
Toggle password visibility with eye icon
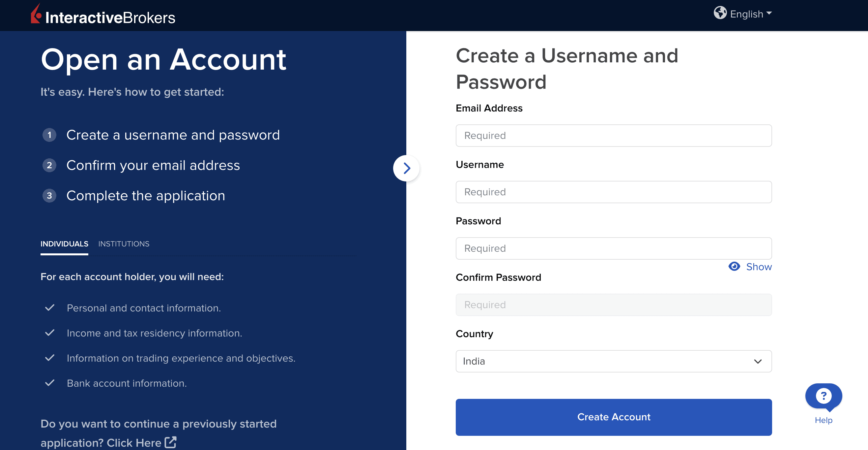pyautogui.click(x=734, y=267)
